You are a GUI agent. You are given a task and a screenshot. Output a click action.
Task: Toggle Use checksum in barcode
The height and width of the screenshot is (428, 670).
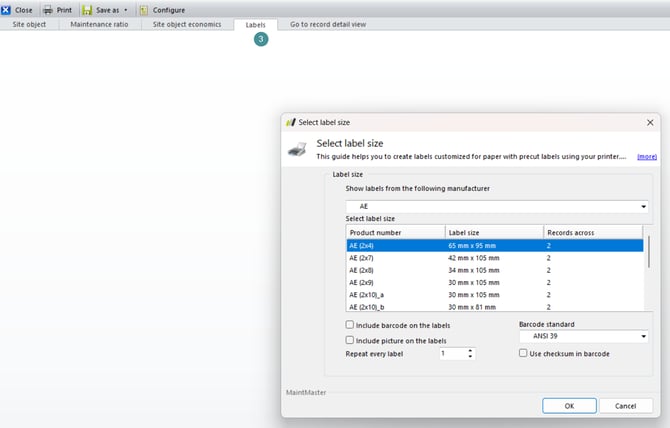tap(523, 353)
